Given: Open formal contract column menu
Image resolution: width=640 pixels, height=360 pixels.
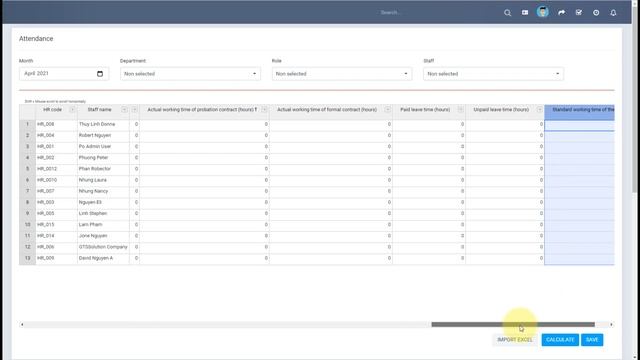Looking at the screenshot, I should point(388,109).
